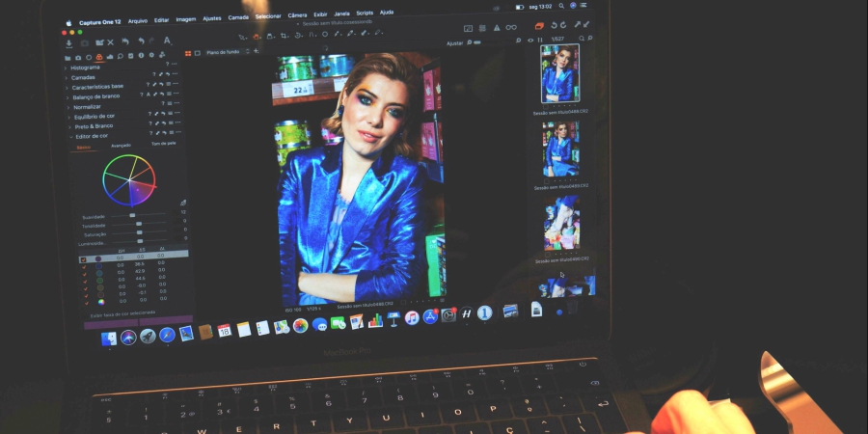Click the color picker eyedropper beside color wheel
This screenshot has height=434, width=868.
[x=182, y=203]
